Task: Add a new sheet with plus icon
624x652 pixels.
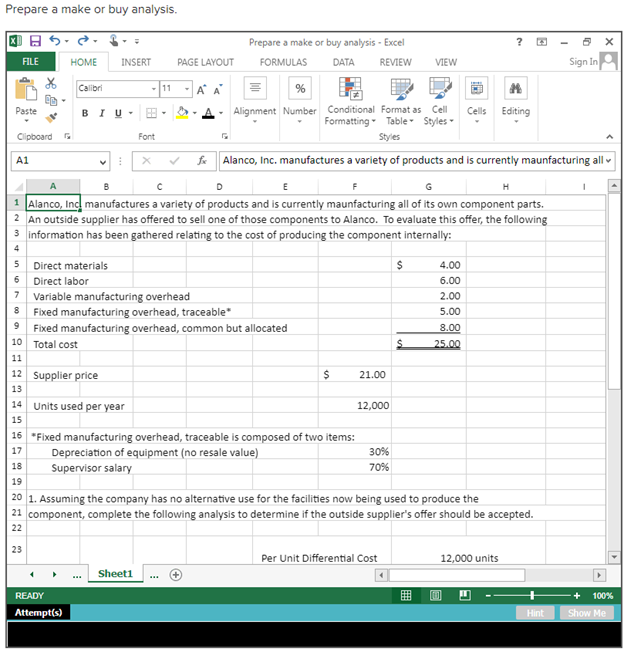Action: 176,575
